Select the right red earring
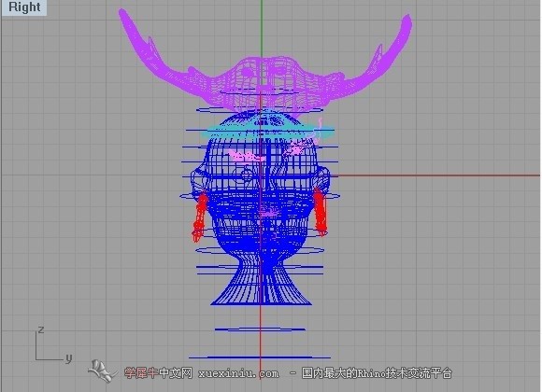Screen dimensions: 542x392 point(321,212)
